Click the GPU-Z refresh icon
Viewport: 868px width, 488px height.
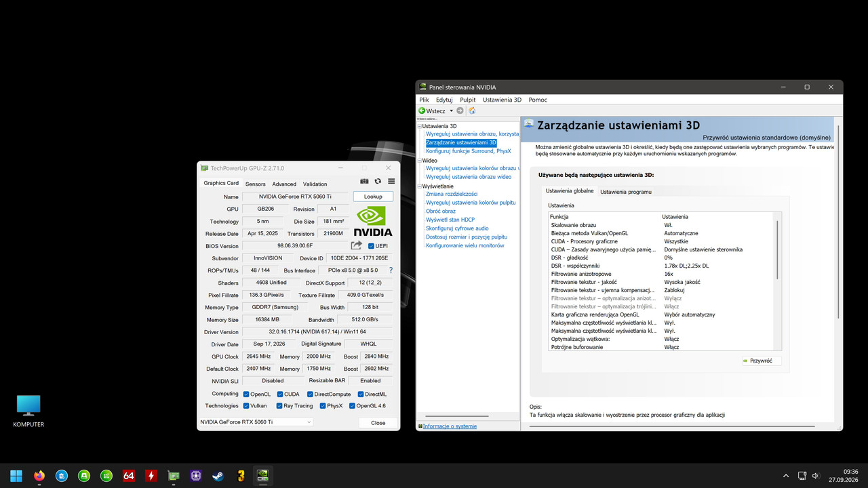[x=378, y=182]
